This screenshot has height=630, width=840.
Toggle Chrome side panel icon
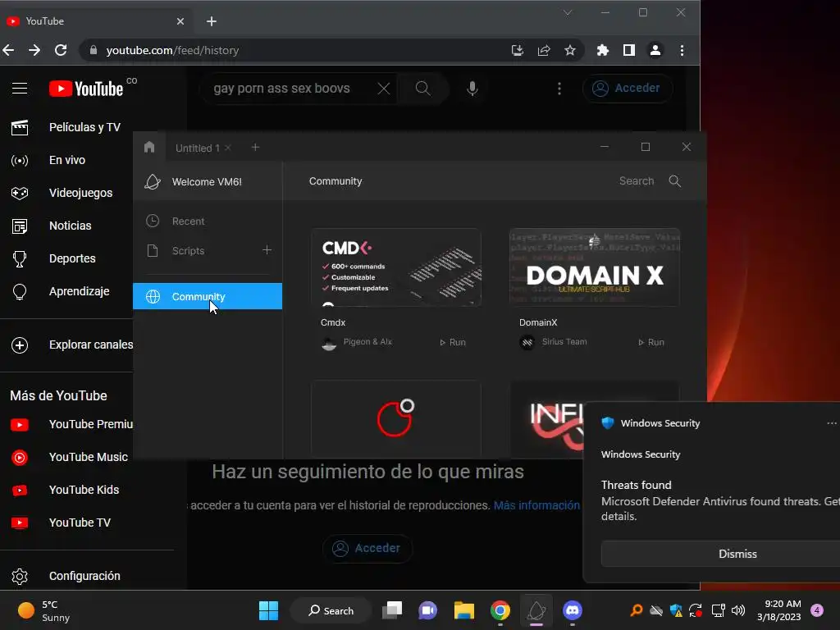(x=629, y=50)
